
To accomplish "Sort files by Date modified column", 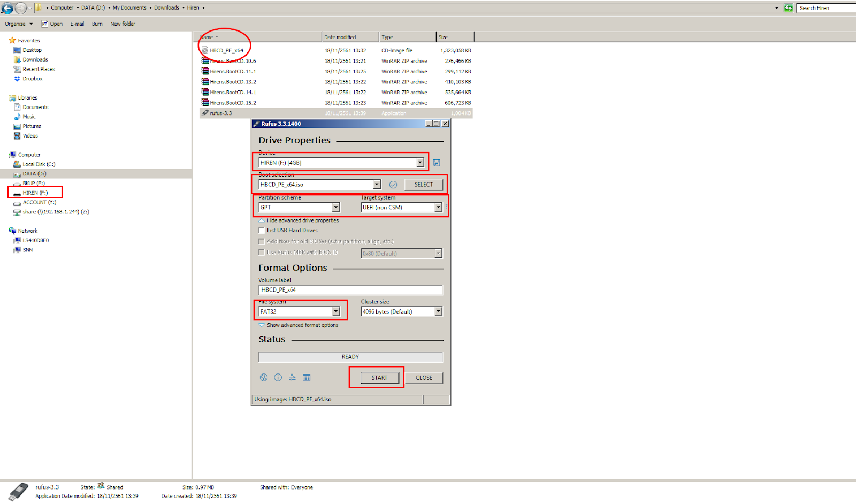I will [x=350, y=37].
